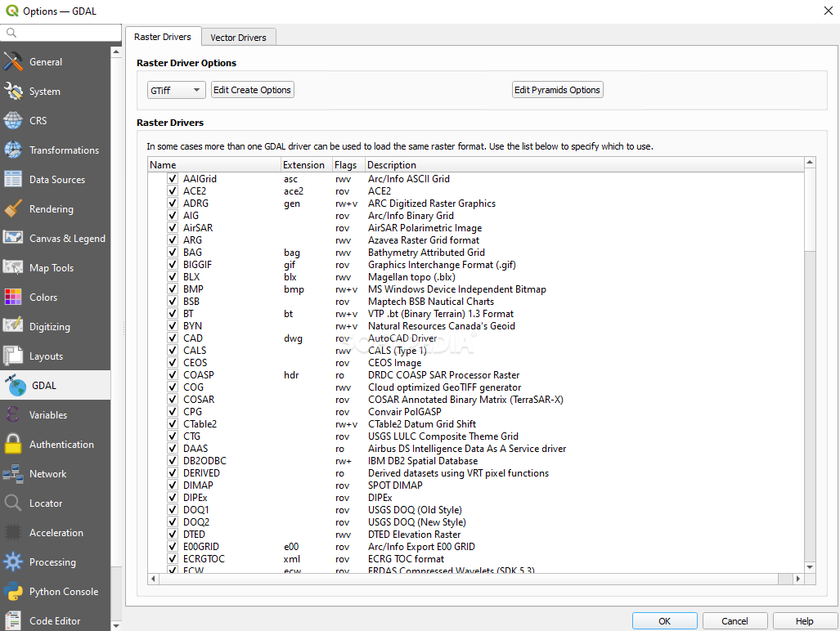Sort by the Flags column header
The height and width of the screenshot is (631, 840).
[x=348, y=165]
